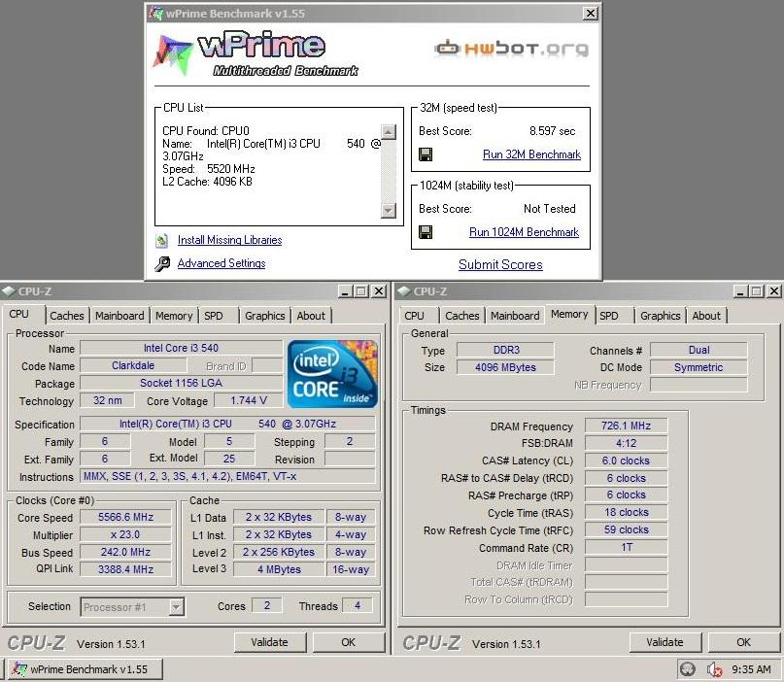Image resolution: width=784 pixels, height=682 pixels.
Task: Click Validate in right CPU-Z window
Action: point(665,642)
